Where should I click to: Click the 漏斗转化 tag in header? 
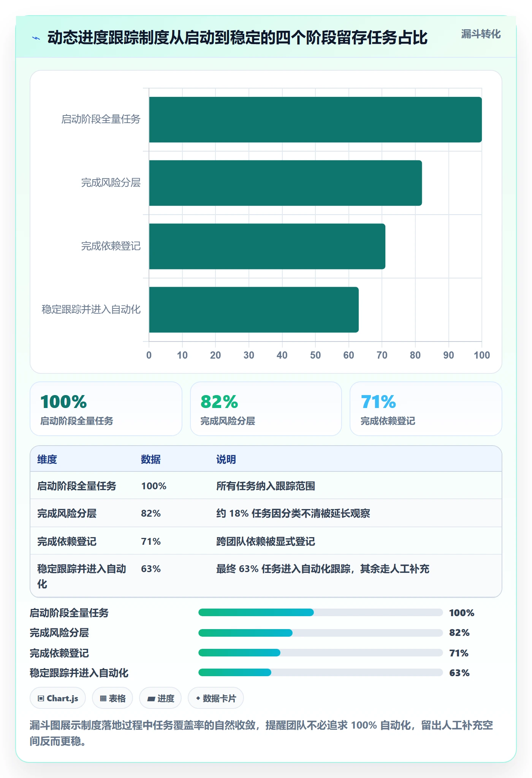(x=481, y=34)
